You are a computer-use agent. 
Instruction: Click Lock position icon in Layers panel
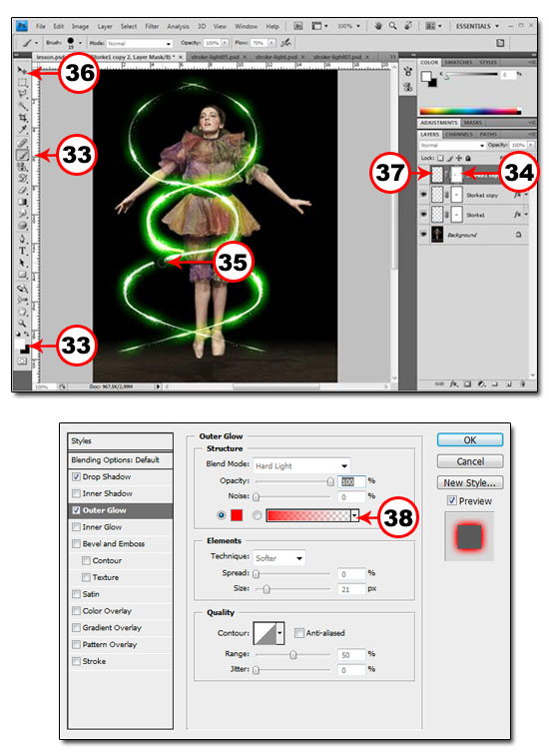[459, 158]
